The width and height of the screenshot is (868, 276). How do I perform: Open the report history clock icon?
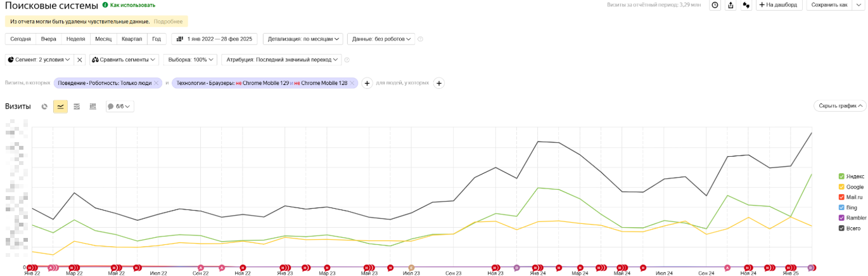pyautogui.click(x=715, y=5)
